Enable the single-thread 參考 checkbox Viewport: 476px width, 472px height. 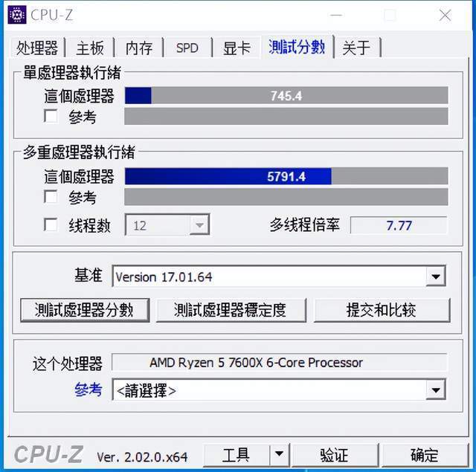coord(51,116)
